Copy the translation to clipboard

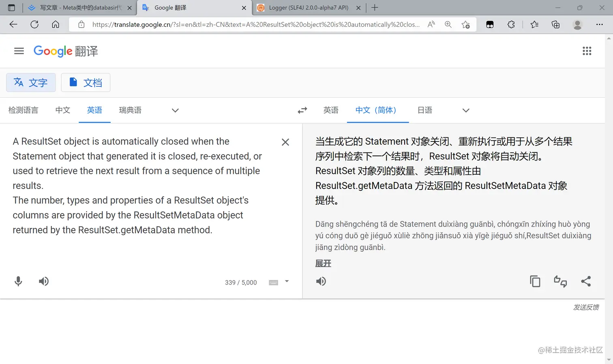point(535,281)
